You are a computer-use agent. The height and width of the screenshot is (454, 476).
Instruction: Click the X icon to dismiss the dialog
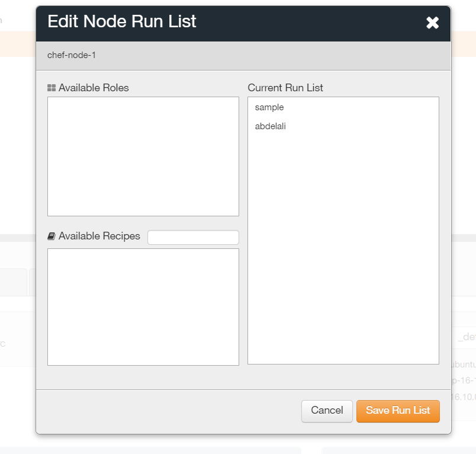[x=433, y=23]
